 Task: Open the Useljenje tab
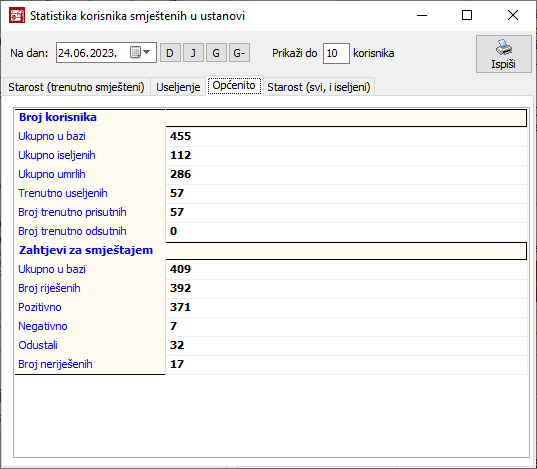pyautogui.click(x=178, y=87)
